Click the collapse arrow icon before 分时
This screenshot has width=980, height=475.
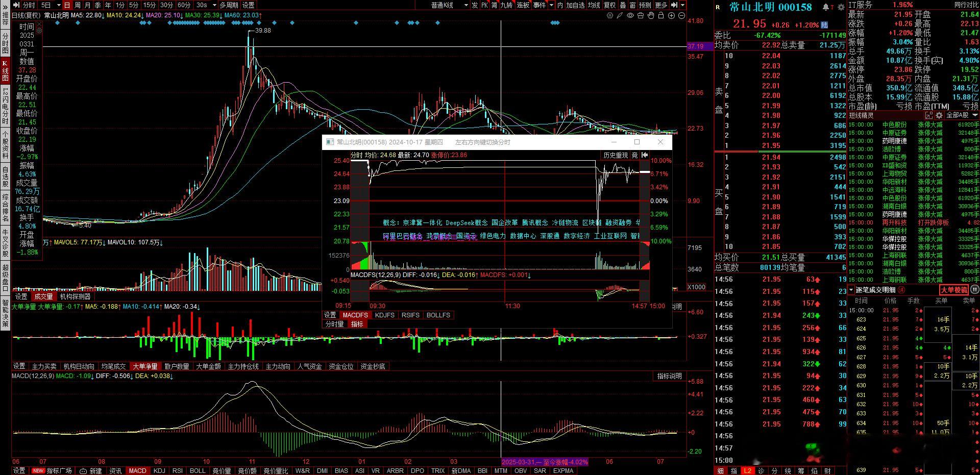coord(16,5)
